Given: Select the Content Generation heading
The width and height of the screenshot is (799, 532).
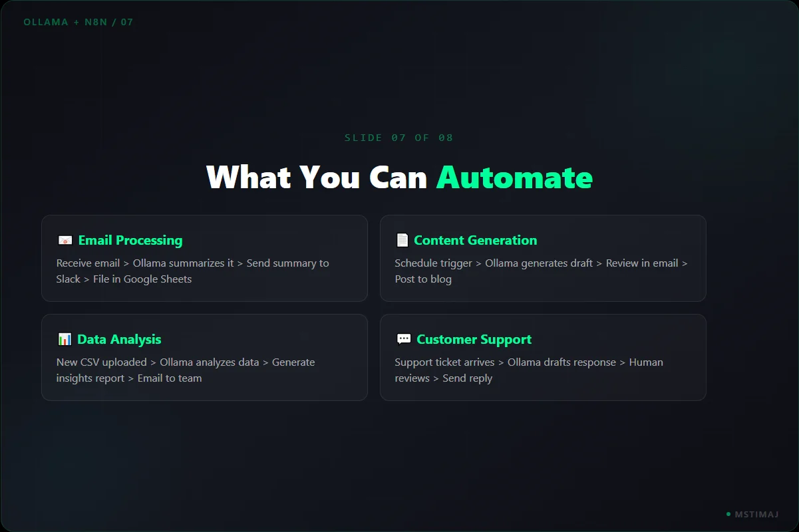Looking at the screenshot, I should click(476, 240).
